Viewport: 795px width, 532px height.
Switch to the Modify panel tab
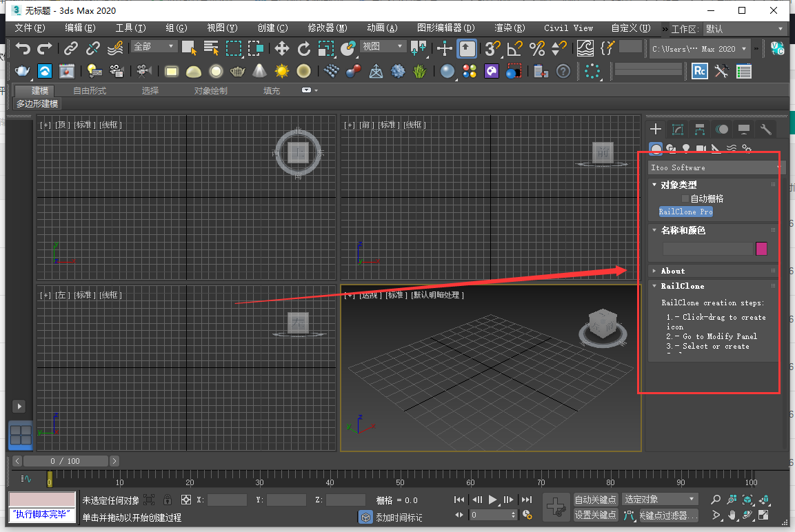677,129
